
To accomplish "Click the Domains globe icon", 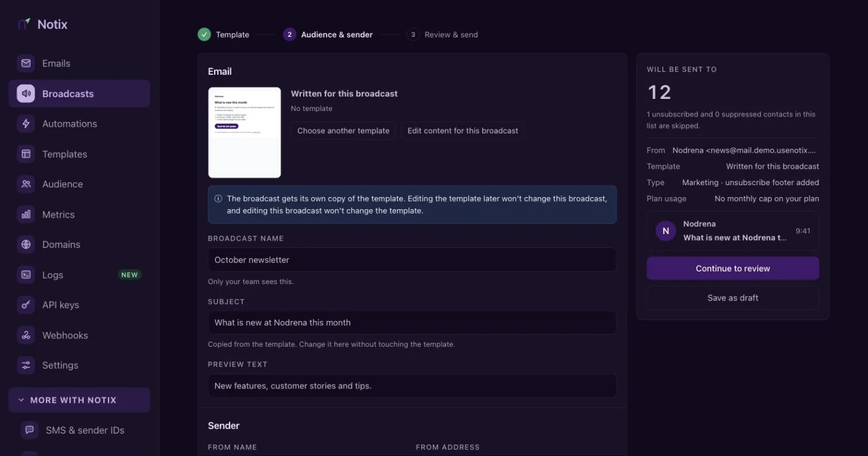I will tap(26, 244).
